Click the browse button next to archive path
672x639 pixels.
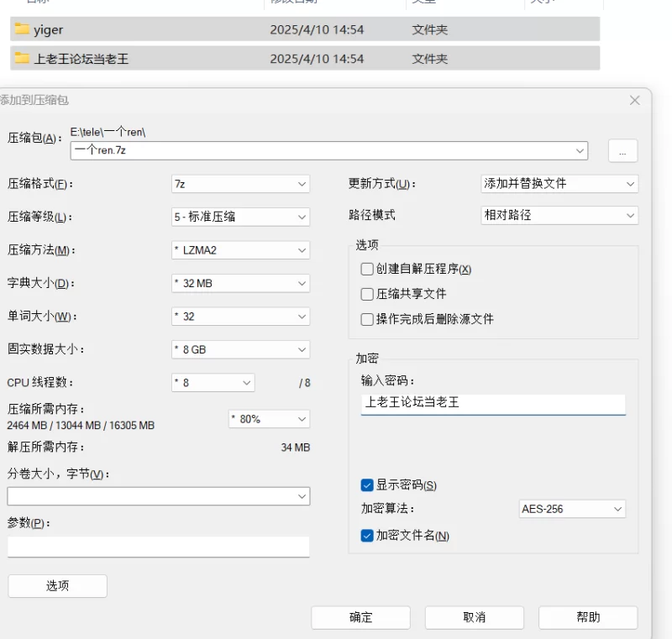click(622, 151)
